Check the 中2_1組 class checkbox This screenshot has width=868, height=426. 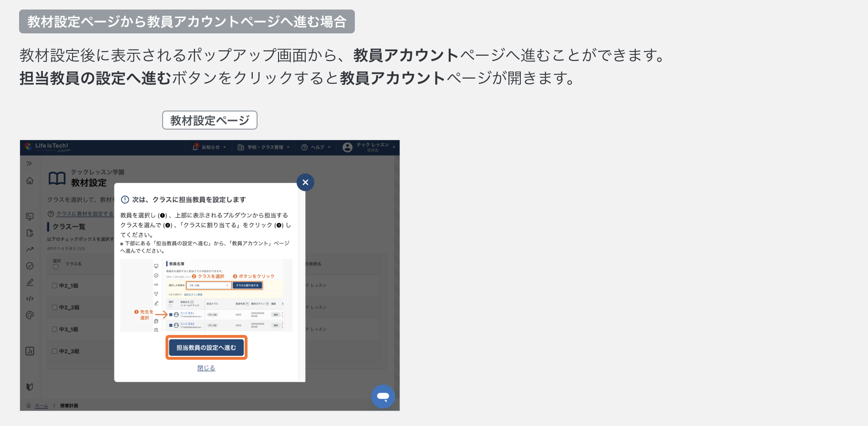point(54,285)
